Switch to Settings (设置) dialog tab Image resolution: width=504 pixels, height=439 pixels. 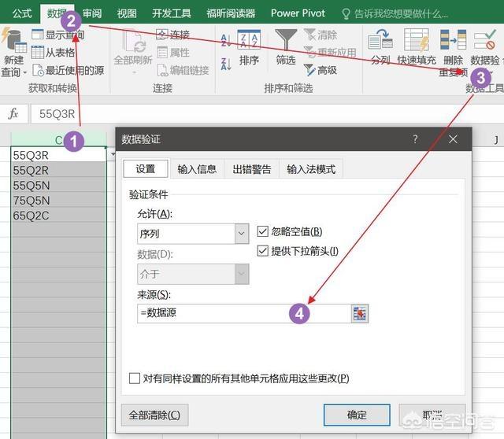pos(146,169)
